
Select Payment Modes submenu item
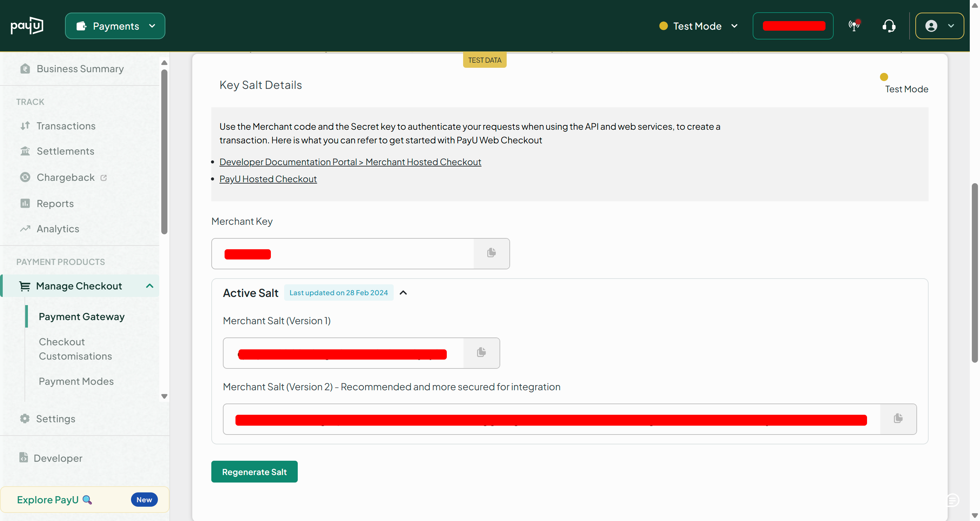click(76, 381)
